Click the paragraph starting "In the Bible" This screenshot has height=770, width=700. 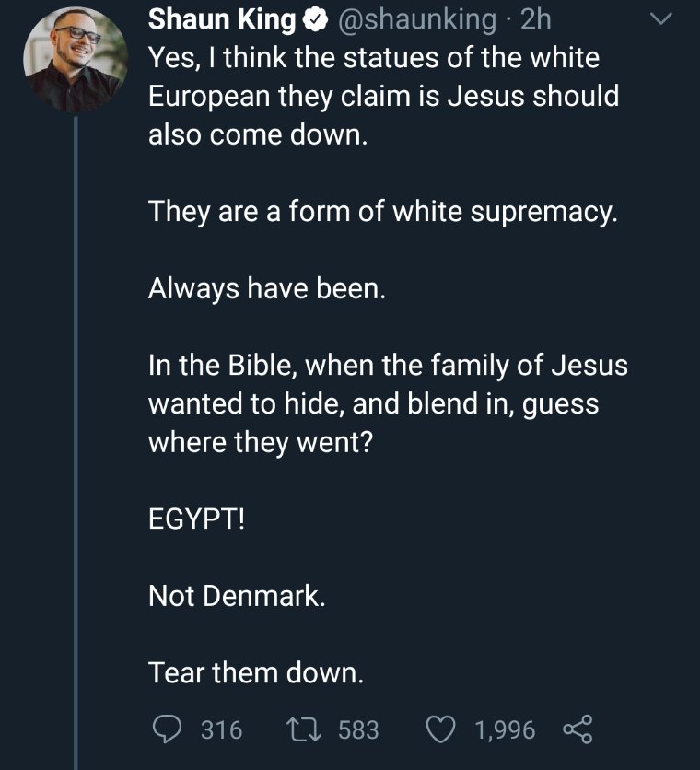point(387,403)
